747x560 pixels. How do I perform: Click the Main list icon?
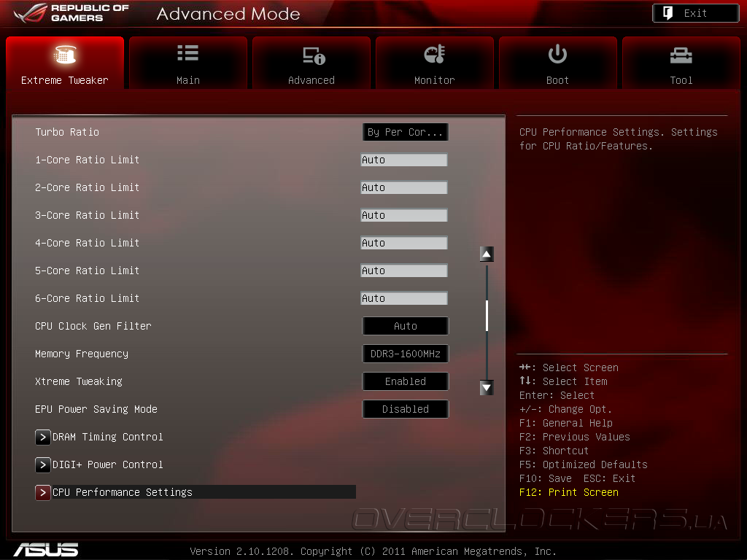[187, 52]
